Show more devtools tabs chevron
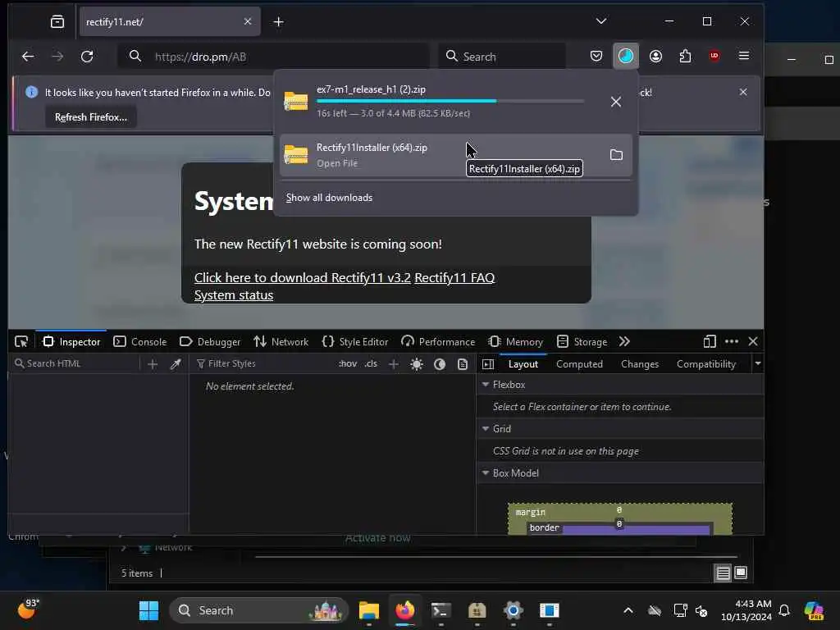 click(624, 342)
